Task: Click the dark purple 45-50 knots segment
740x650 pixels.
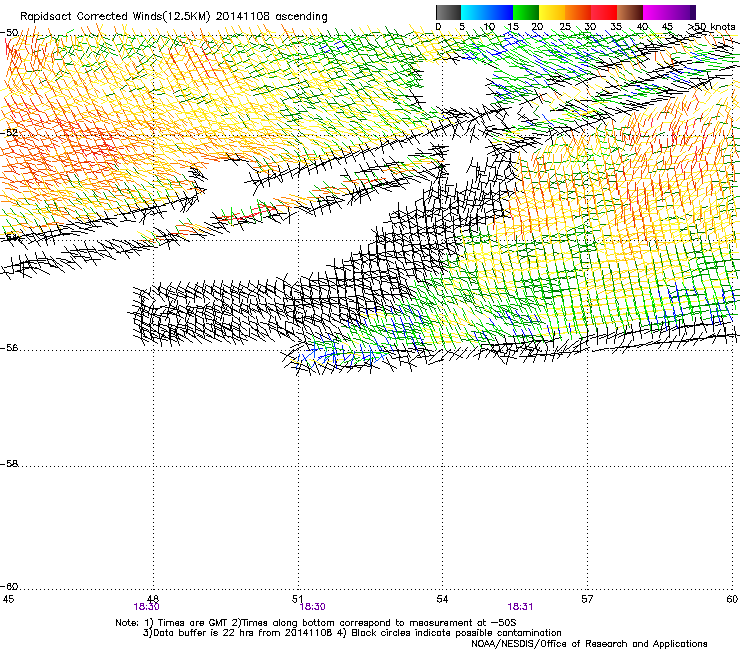Action: [x=682, y=12]
